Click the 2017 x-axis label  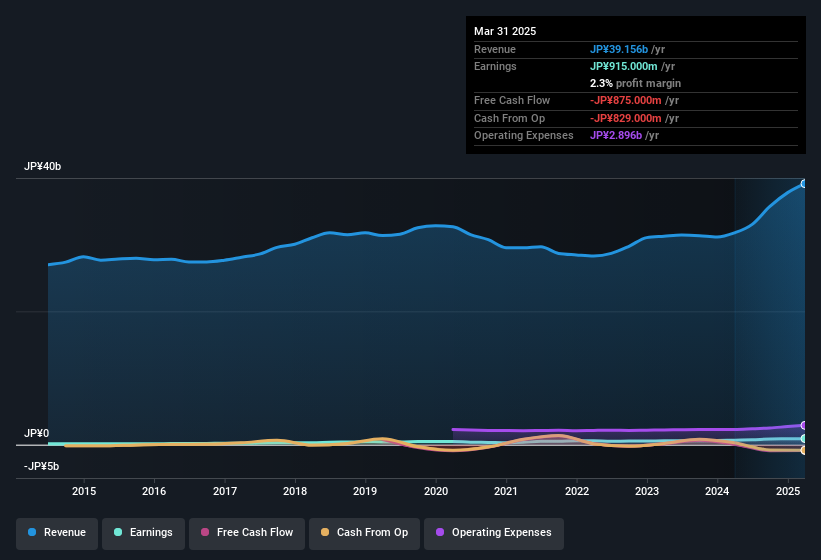point(225,491)
